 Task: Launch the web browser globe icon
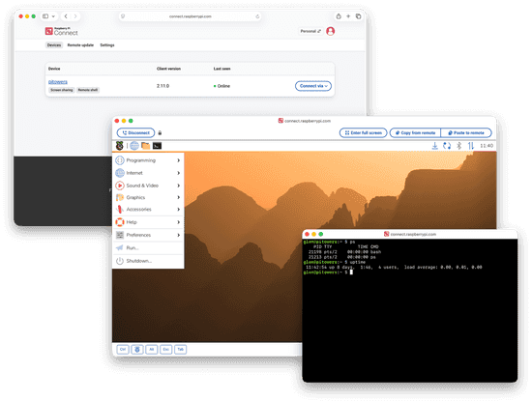[x=134, y=145]
